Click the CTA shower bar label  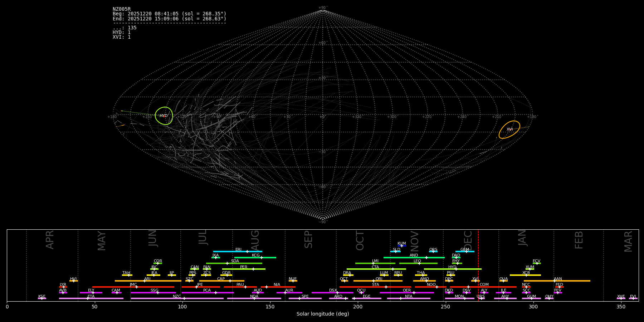[x=375, y=267]
